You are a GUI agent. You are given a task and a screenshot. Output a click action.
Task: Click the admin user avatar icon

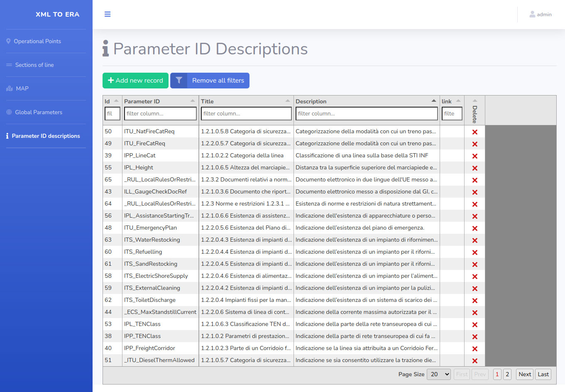coord(532,14)
